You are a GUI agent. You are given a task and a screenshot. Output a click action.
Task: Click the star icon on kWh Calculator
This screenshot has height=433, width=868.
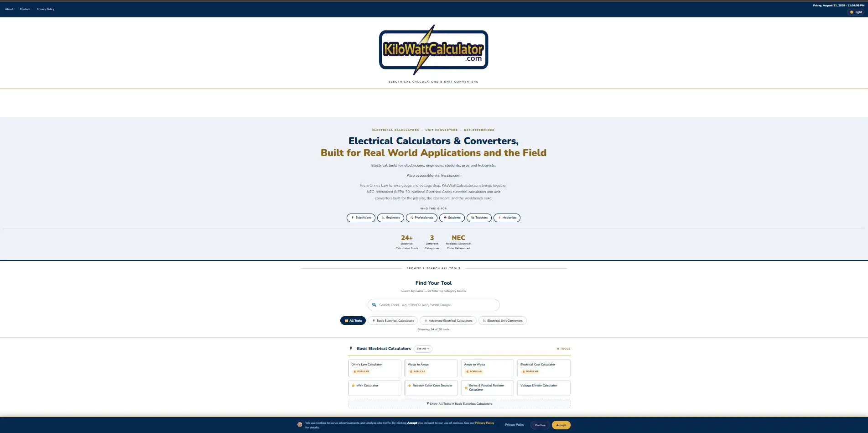(353, 386)
